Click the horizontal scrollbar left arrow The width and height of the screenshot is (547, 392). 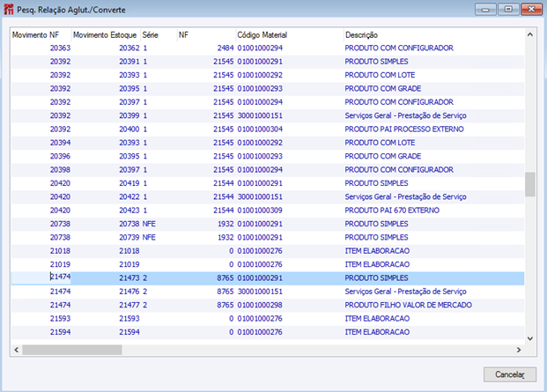pyautogui.click(x=17, y=350)
